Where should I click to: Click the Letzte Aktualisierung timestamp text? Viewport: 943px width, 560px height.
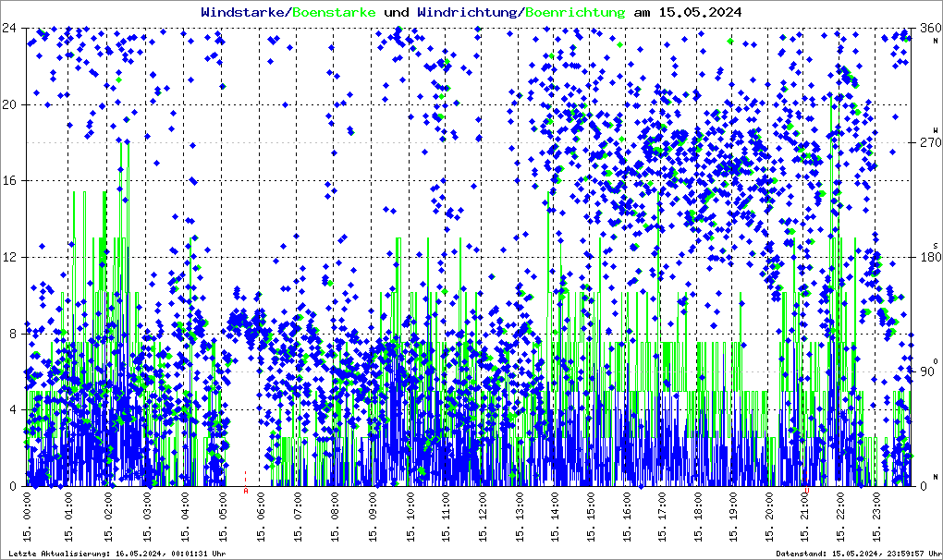click(x=116, y=553)
